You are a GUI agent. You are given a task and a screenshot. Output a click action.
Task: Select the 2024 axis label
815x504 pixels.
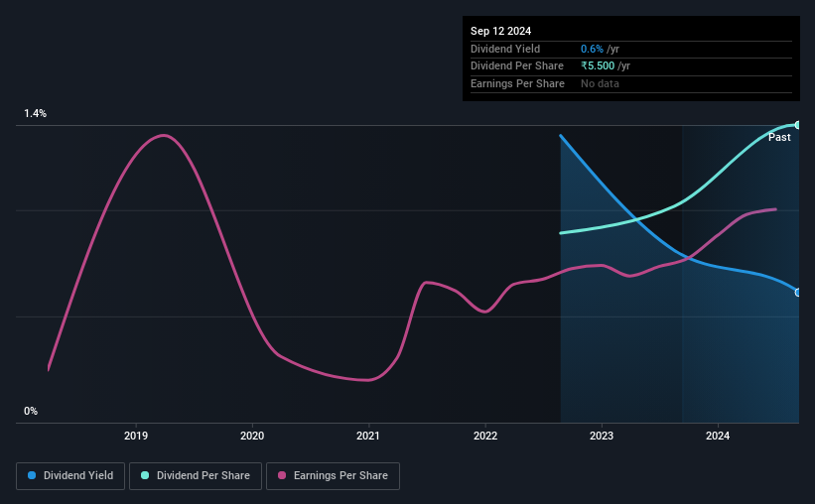(x=718, y=436)
